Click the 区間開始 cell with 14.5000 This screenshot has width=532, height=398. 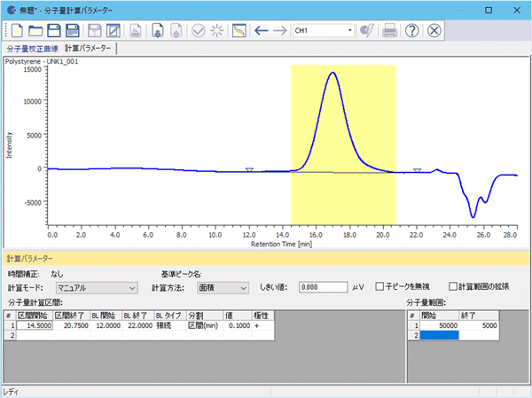(x=34, y=326)
